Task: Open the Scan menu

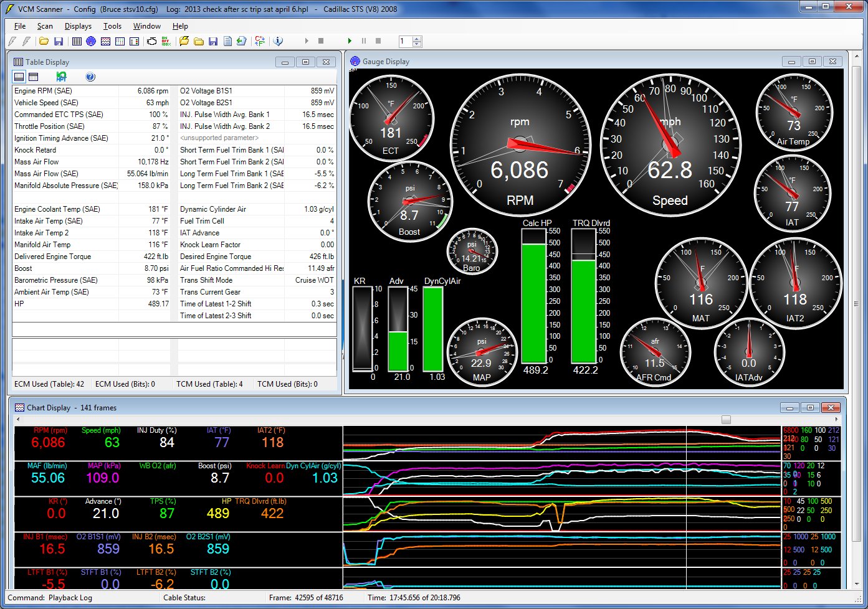Action: (44, 26)
